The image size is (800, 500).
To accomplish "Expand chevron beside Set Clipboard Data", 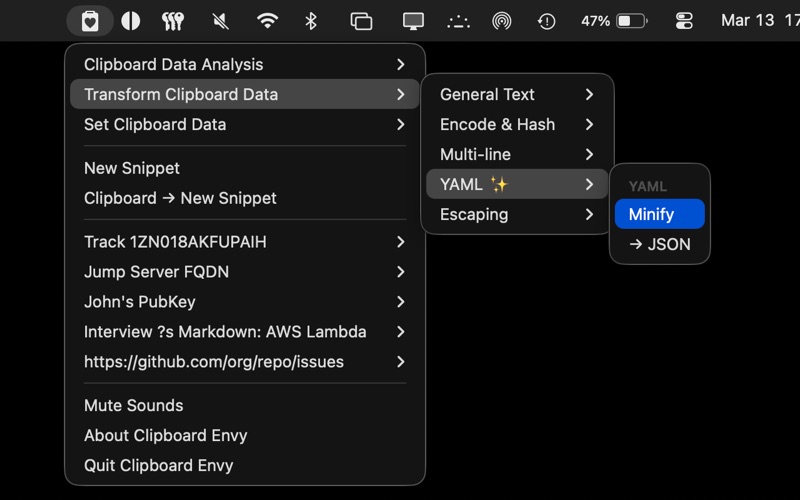I will click(x=401, y=124).
